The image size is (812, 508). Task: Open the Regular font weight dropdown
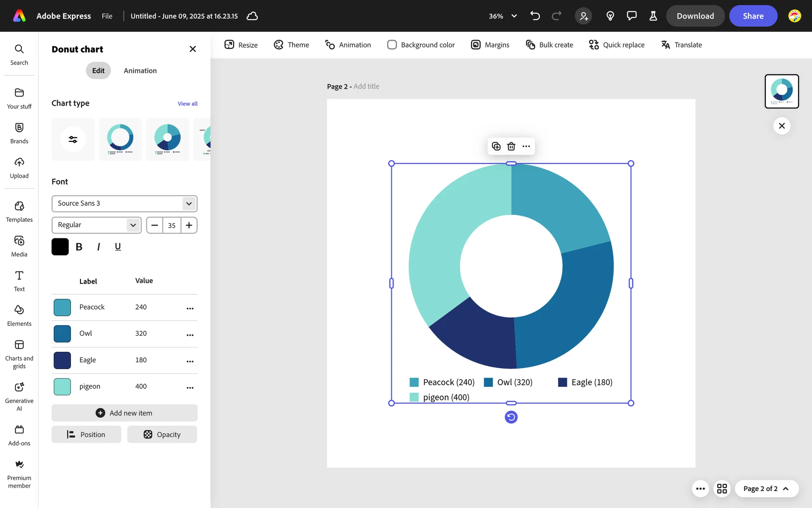[x=133, y=225]
